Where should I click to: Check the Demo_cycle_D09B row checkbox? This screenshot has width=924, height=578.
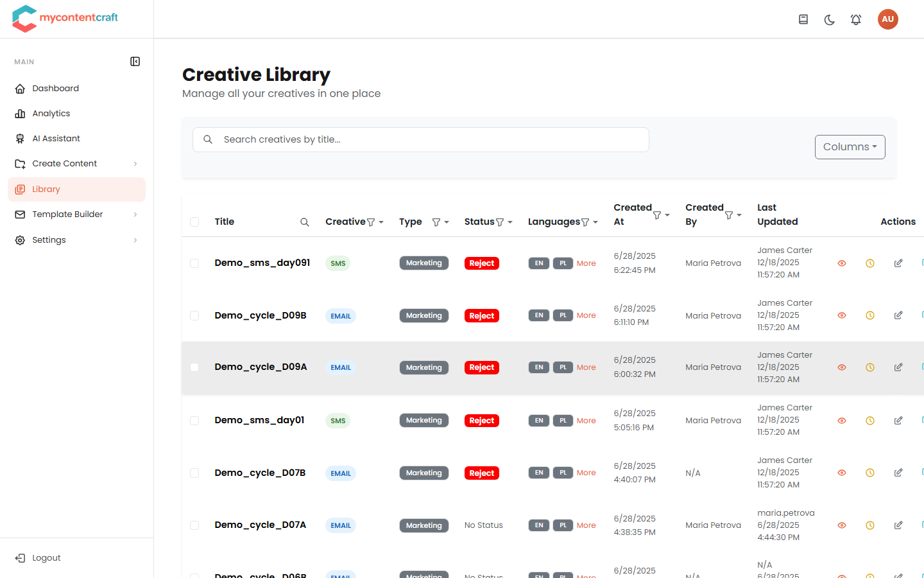(194, 316)
